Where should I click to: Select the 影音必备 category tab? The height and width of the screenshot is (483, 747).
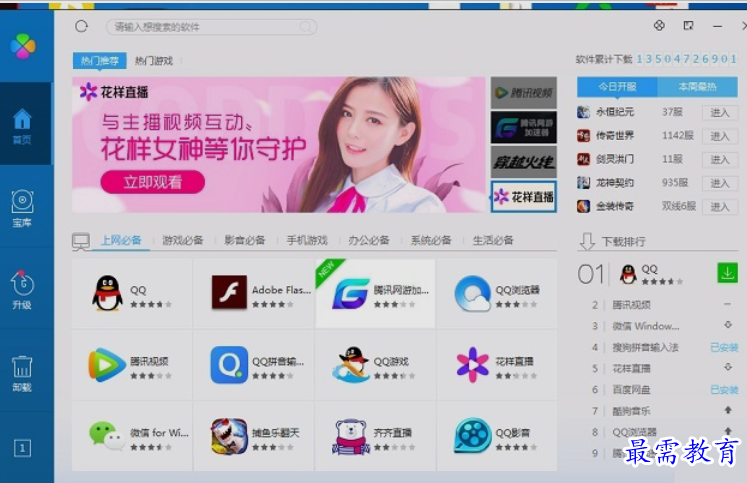(x=245, y=240)
